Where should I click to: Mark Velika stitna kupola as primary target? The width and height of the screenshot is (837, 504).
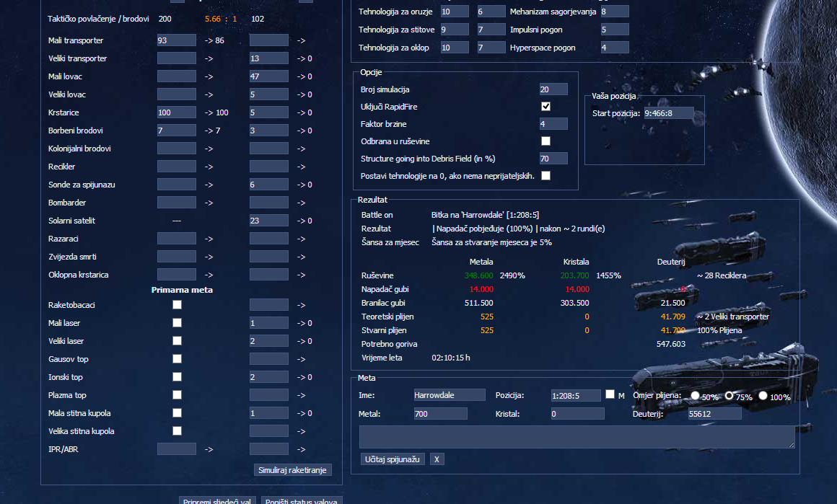coord(177,431)
